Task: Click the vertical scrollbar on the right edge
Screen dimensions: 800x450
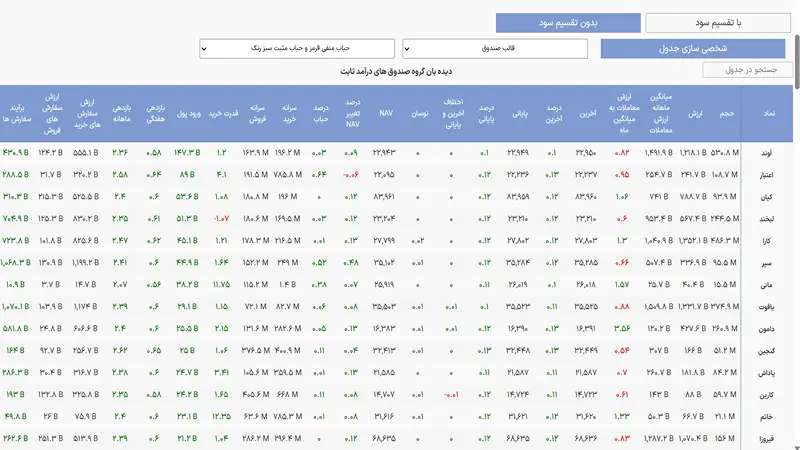Action: (x=797, y=61)
